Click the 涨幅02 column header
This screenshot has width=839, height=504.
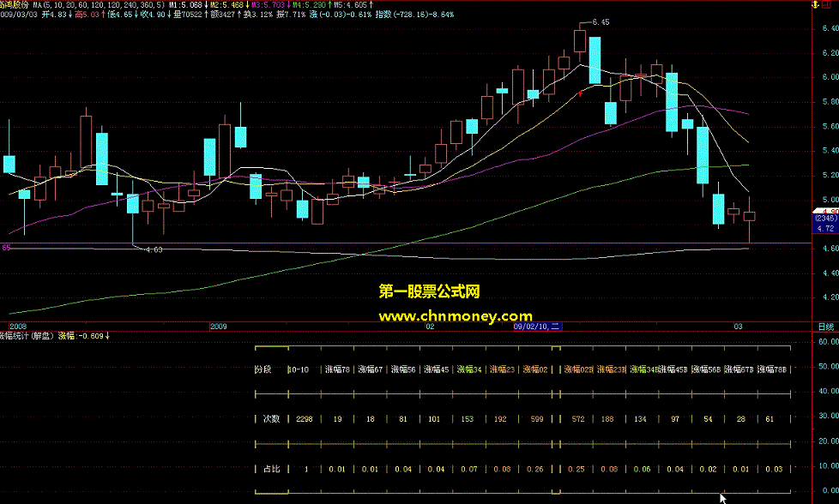pyautogui.click(x=535, y=369)
